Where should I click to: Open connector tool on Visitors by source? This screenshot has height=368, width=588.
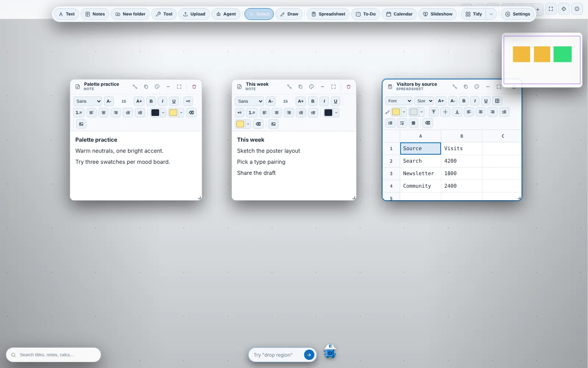(455, 87)
